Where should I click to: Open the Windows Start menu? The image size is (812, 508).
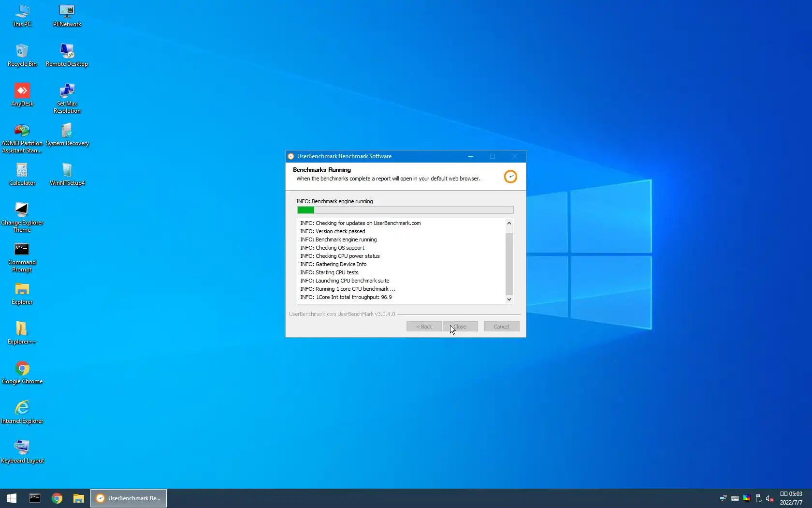[12, 498]
